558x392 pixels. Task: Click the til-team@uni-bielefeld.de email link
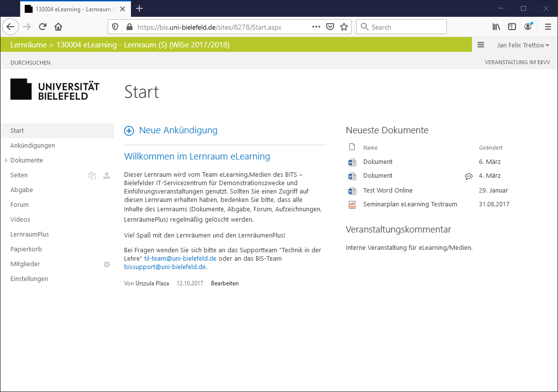pyautogui.click(x=180, y=258)
